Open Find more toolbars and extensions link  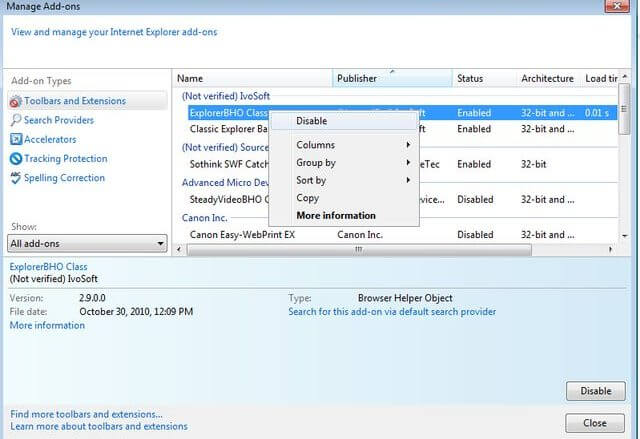pos(86,414)
